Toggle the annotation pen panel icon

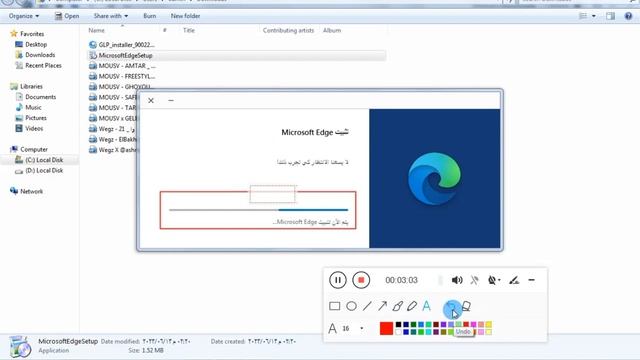(514, 280)
